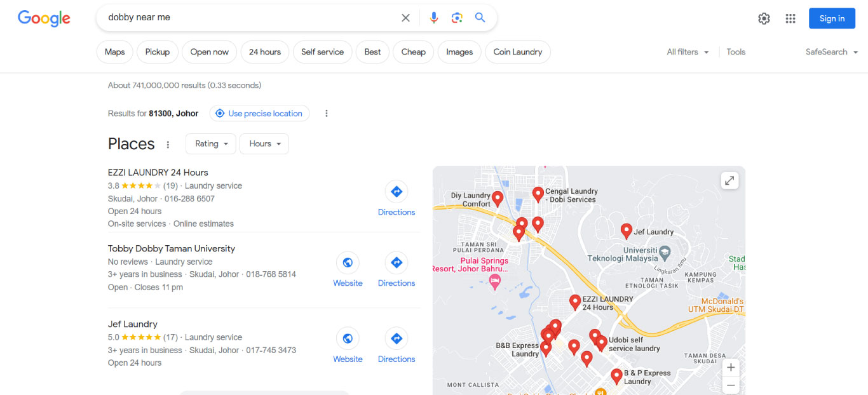Select the Jef Laundry map pin
This screenshot has width=868, height=395.
pyautogui.click(x=626, y=231)
